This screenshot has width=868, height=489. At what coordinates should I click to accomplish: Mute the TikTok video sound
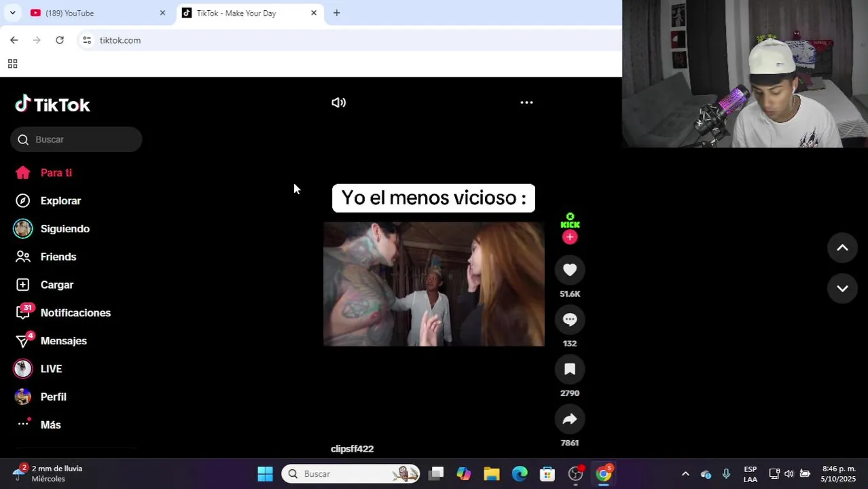coord(338,103)
